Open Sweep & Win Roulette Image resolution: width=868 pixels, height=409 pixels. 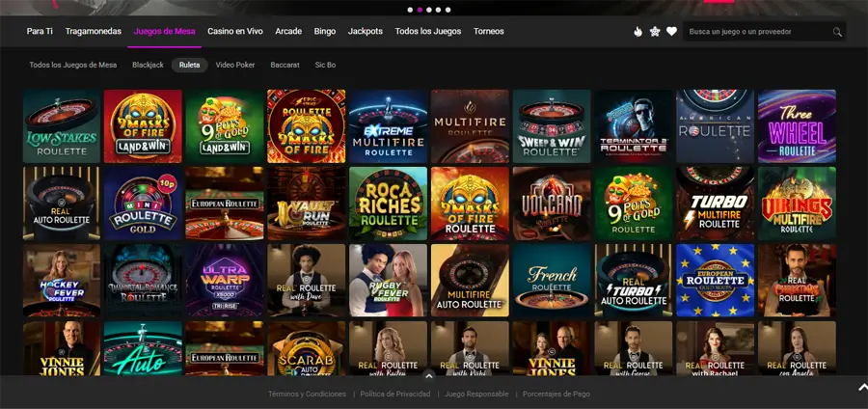point(552,126)
